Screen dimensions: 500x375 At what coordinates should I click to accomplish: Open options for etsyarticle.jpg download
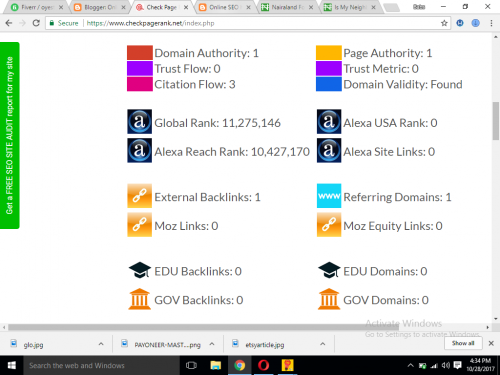(x=322, y=344)
